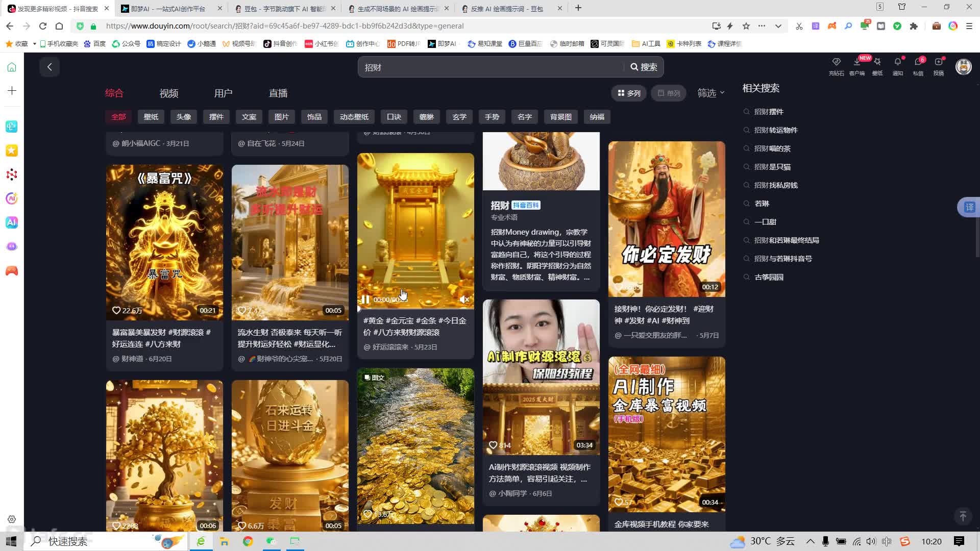Open related search 招财摆件 link
Image resolution: width=980 pixels, height=551 pixels.
[769, 112]
